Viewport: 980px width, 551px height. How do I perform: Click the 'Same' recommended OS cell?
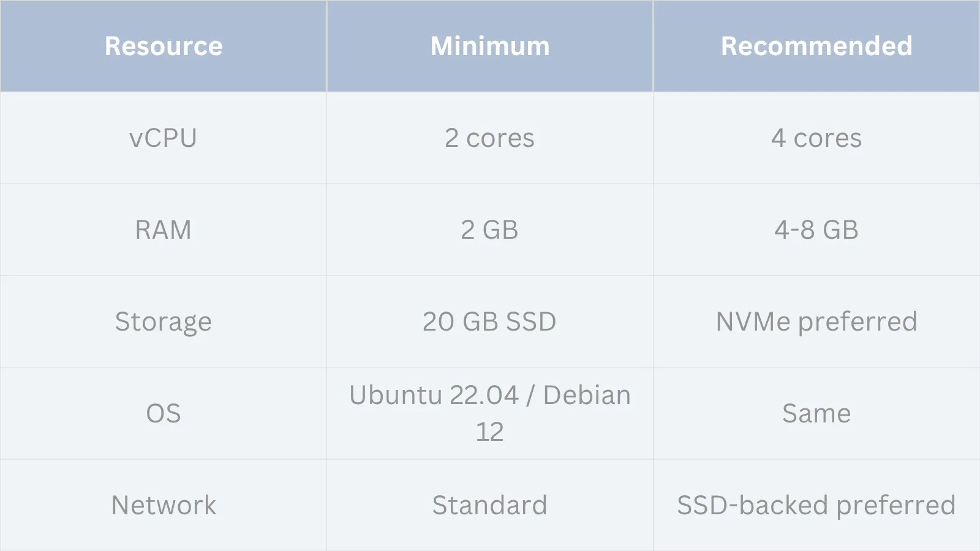coord(816,414)
